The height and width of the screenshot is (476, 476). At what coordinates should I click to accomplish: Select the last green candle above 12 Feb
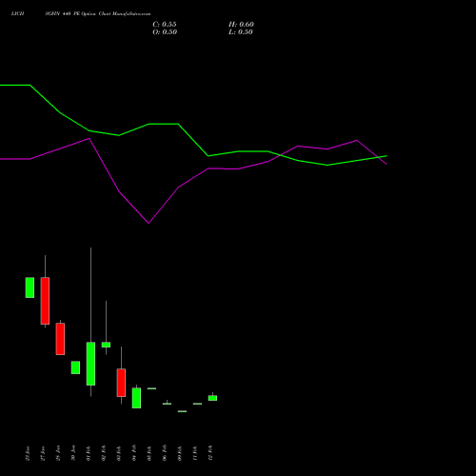212,398
